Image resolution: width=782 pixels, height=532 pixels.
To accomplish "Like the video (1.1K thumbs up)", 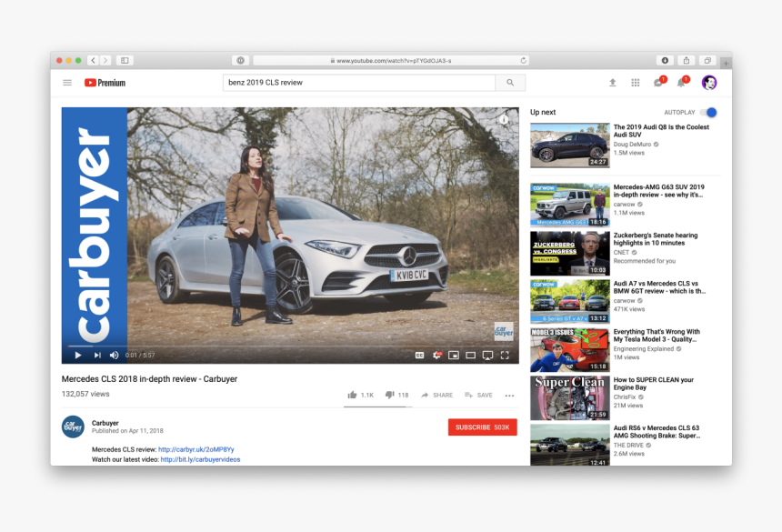I will tap(361, 395).
